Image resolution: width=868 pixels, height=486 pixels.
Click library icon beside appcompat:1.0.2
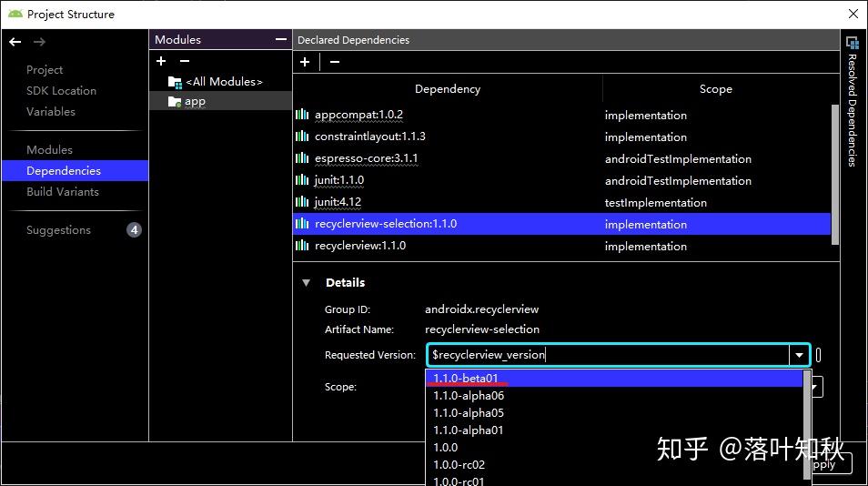(302, 115)
